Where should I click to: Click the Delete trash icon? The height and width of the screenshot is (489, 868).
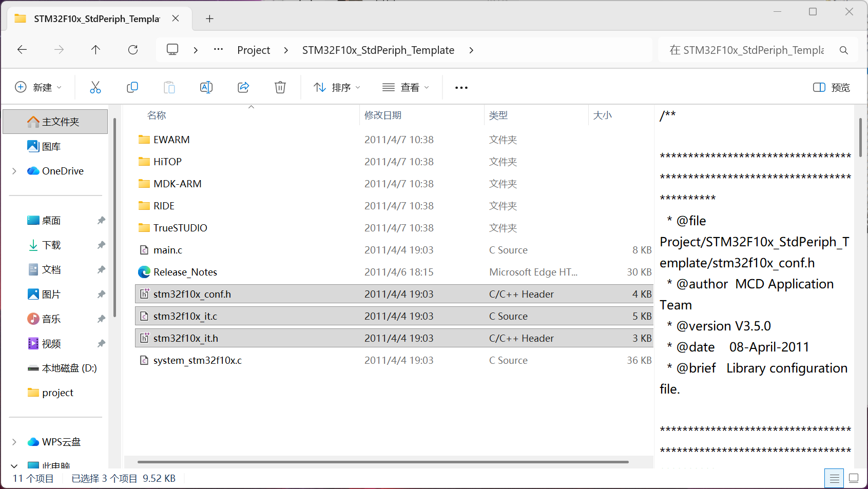click(280, 87)
